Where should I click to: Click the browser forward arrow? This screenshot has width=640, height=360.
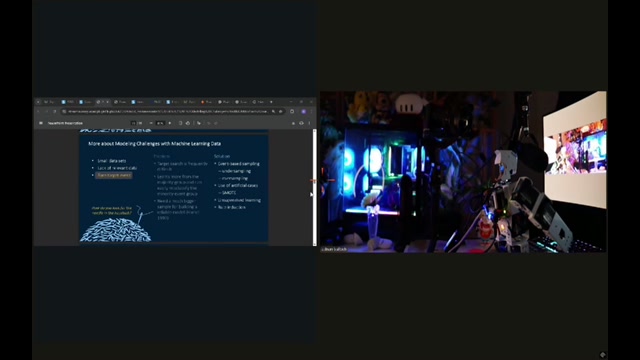pyautogui.click(x=46, y=111)
